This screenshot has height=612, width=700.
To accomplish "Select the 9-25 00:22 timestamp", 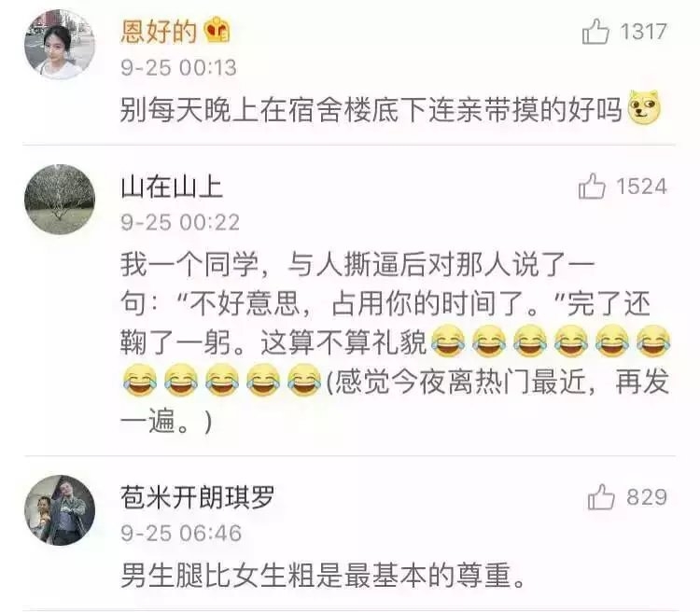I will (180, 223).
